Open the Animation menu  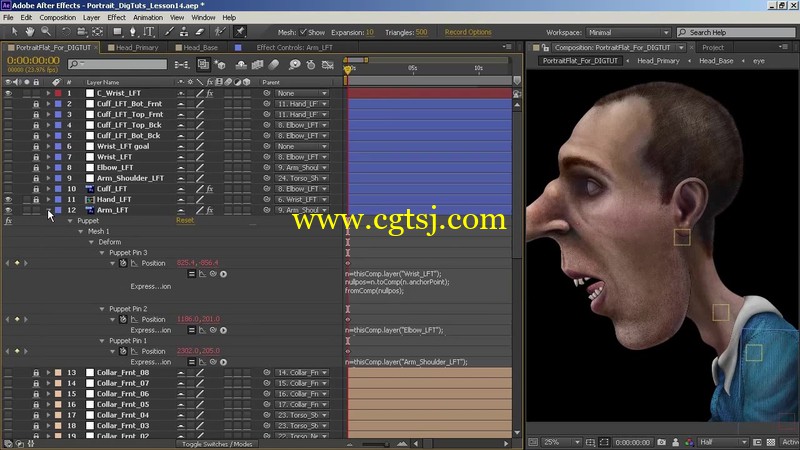pos(147,17)
